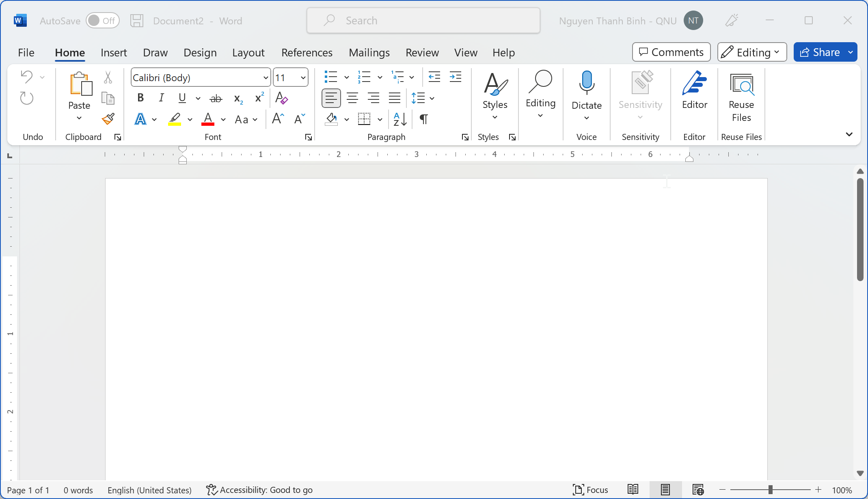Click the Save disk icon
This screenshot has width=868, height=499.
pos(137,21)
